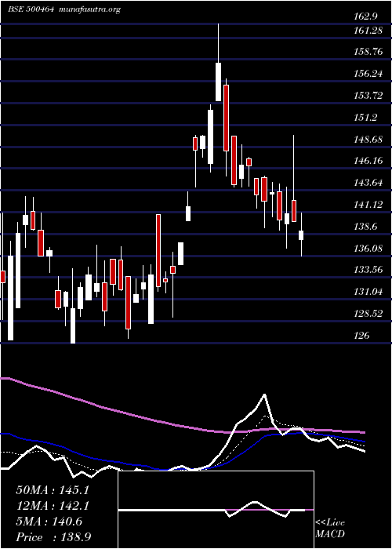Click the 143.64 price axis label

click(368, 183)
